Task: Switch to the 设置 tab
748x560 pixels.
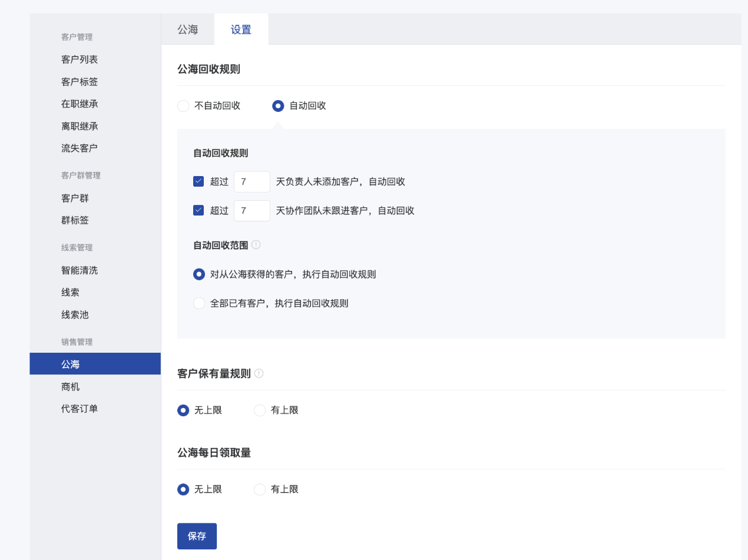Action: tap(241, 29)
